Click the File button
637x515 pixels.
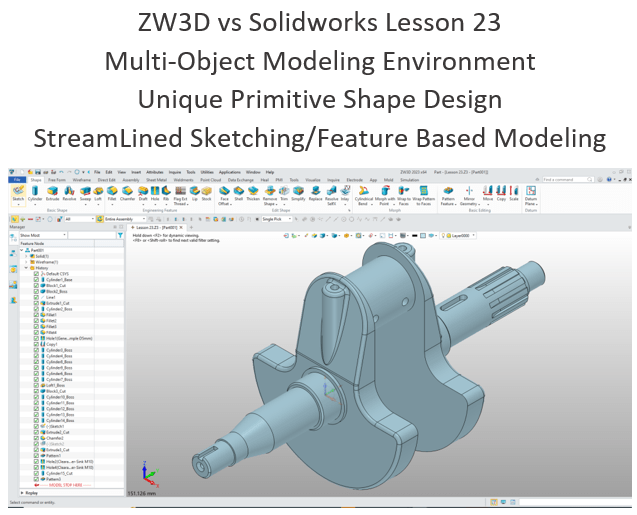pos(15,177)
